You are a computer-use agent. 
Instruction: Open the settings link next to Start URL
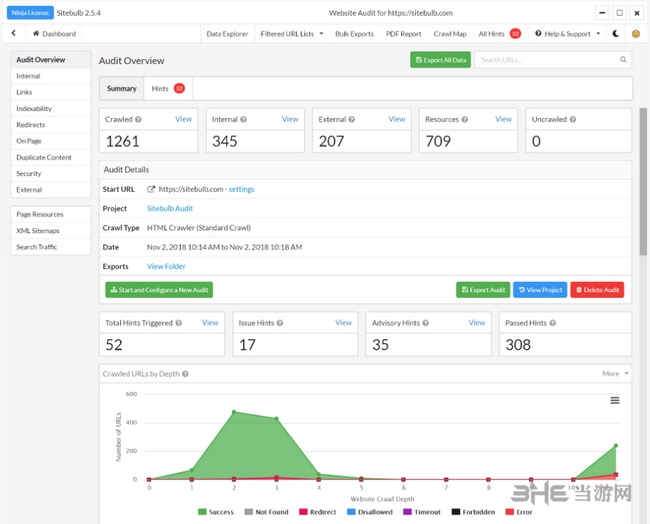point(241,189)
